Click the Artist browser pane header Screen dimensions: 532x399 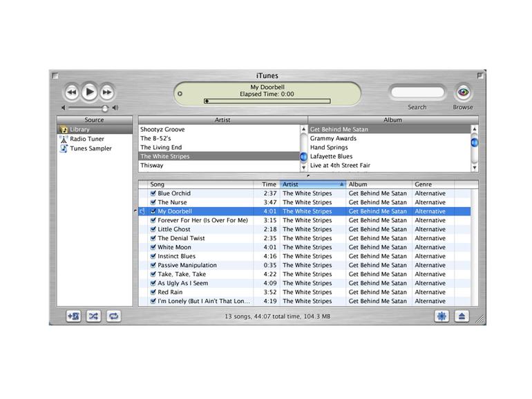[223, 120]
